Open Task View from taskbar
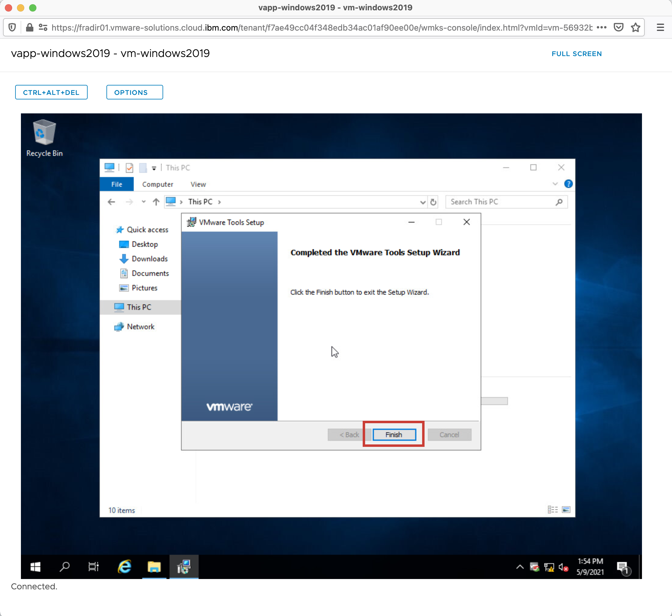Viewport: 672px width, 616px height. click(93, 567)
